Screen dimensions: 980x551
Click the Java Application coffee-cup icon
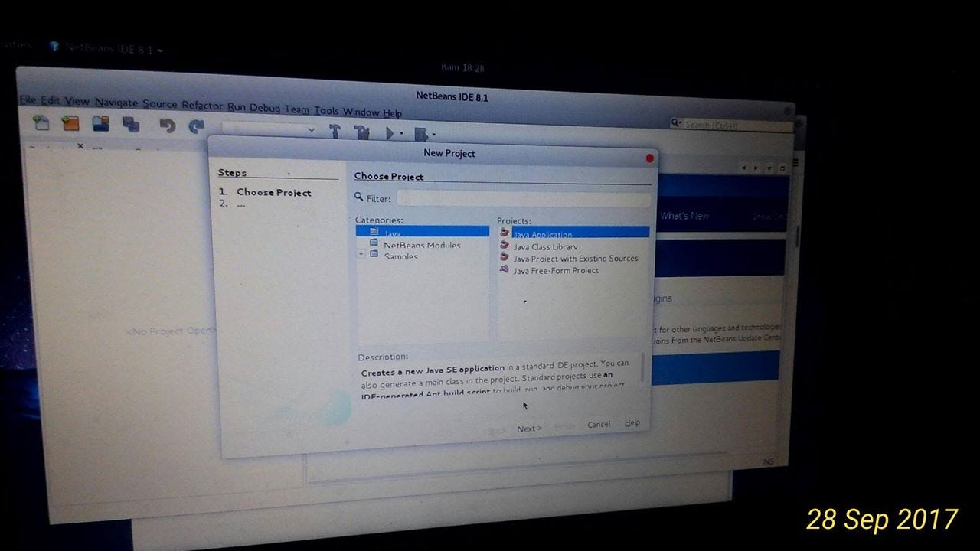(x=504, y=233)
